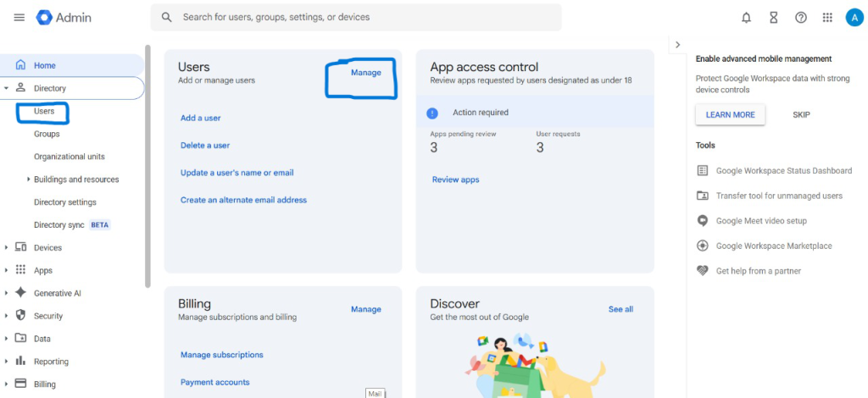This screenshot has height=398, width=868.
Task: Click the Review apps link
Action: click(x=455, y=180)
